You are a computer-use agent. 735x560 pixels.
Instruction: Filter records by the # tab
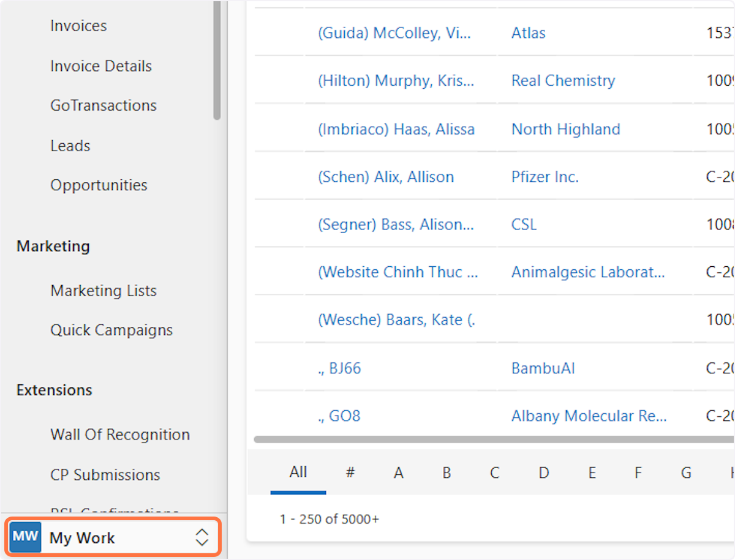(x=350, y=472)
